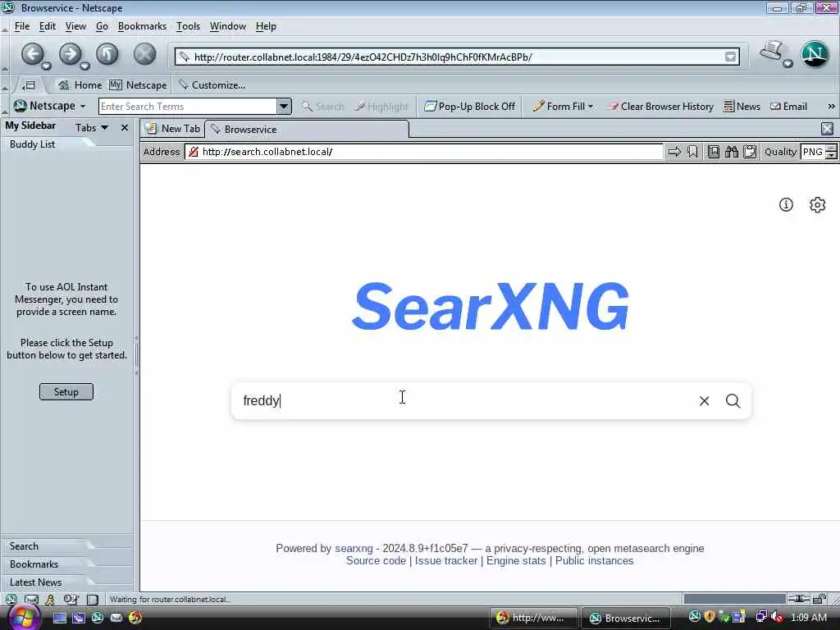Image resolution: width=840 pixels, height=630 pixels.
Task: Click the Forward navigation arrow button
Action: click(x=70, y=53)
